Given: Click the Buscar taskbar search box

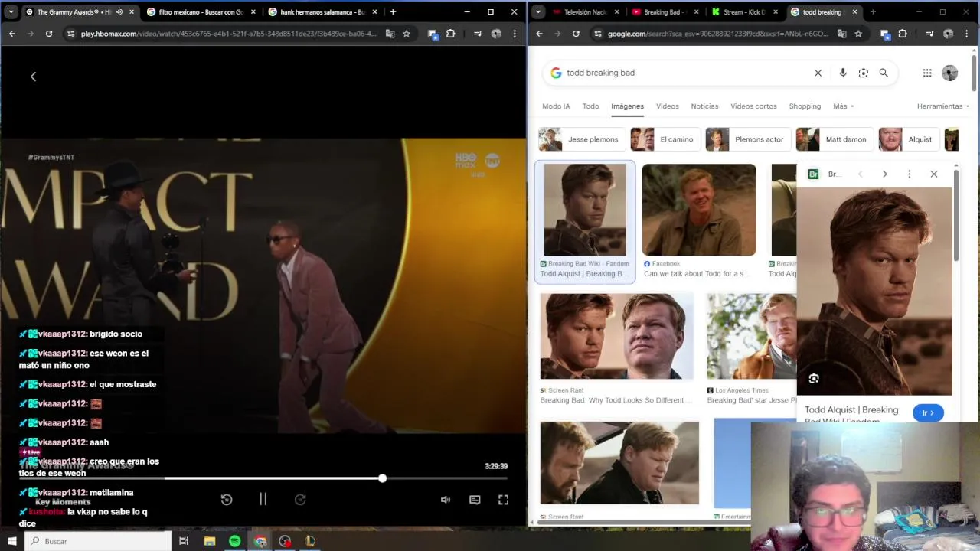Looking at the screenshot, I should coord(98,541).
